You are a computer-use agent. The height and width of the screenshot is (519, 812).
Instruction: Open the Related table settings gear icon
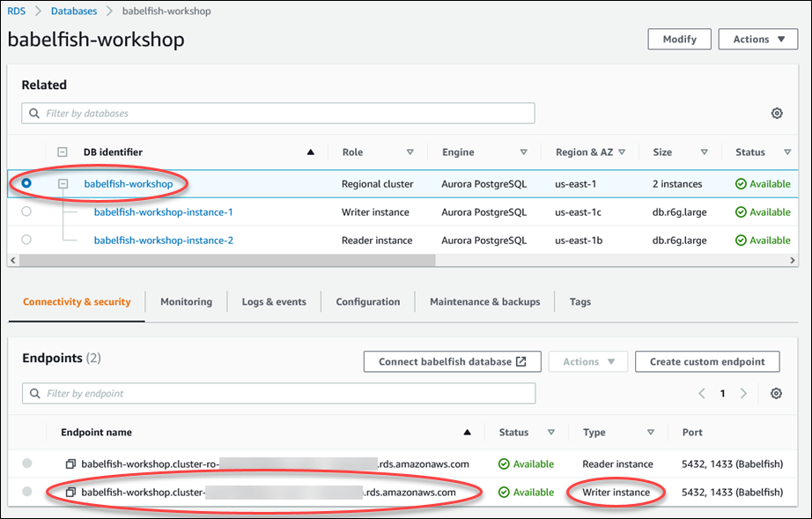[776, 113]
